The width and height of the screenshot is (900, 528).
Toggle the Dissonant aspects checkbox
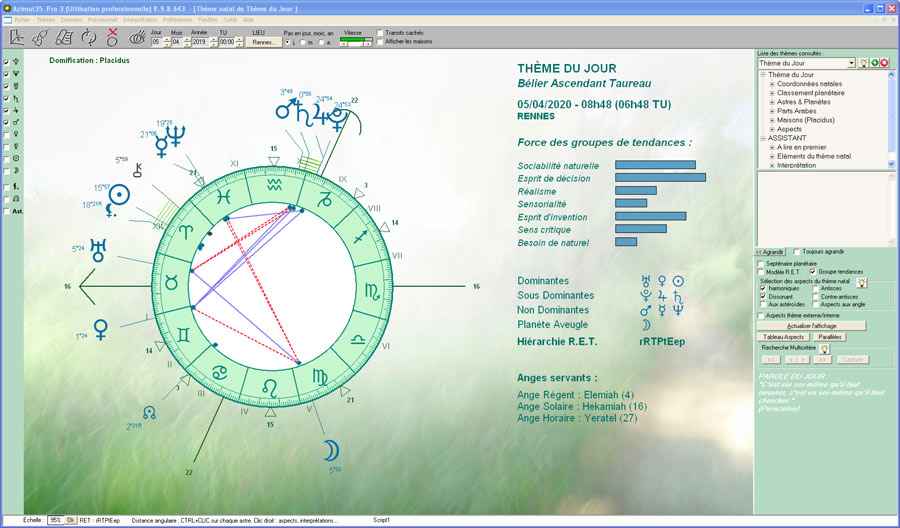762,297
